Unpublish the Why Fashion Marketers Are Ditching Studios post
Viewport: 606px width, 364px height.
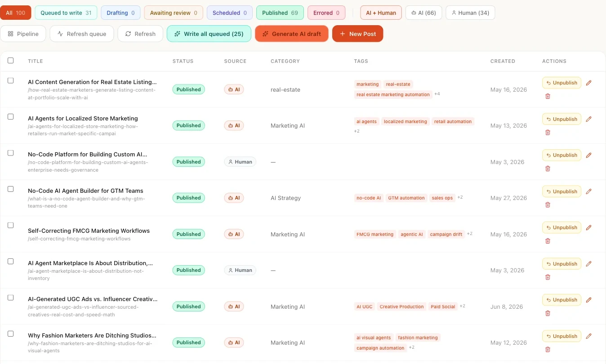click(x=562, y=336)
